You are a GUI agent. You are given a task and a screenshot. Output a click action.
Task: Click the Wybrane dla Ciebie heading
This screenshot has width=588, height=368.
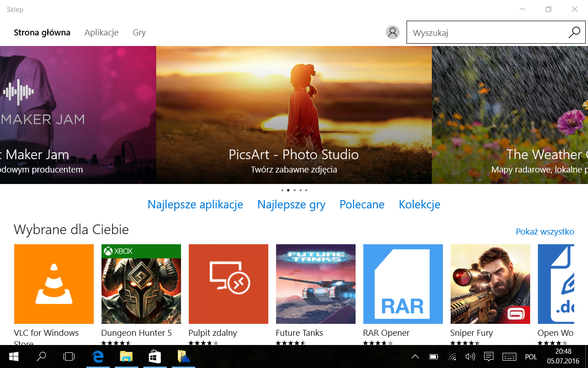coord(71,230)
